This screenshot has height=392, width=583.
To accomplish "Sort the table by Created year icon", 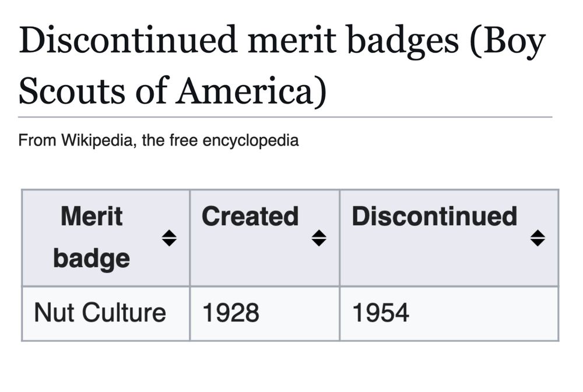I will 318,238.
